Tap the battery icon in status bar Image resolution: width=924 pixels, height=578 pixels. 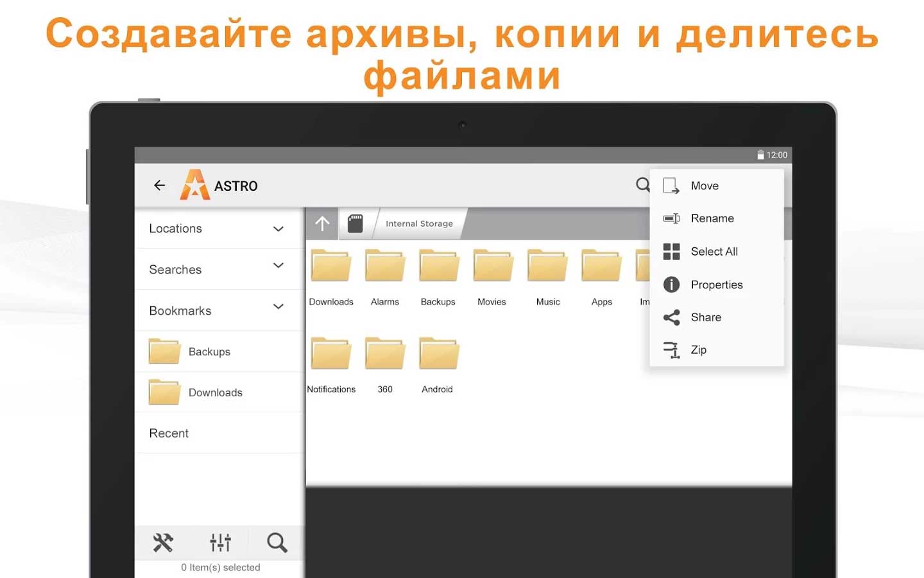tap(760, 155)
